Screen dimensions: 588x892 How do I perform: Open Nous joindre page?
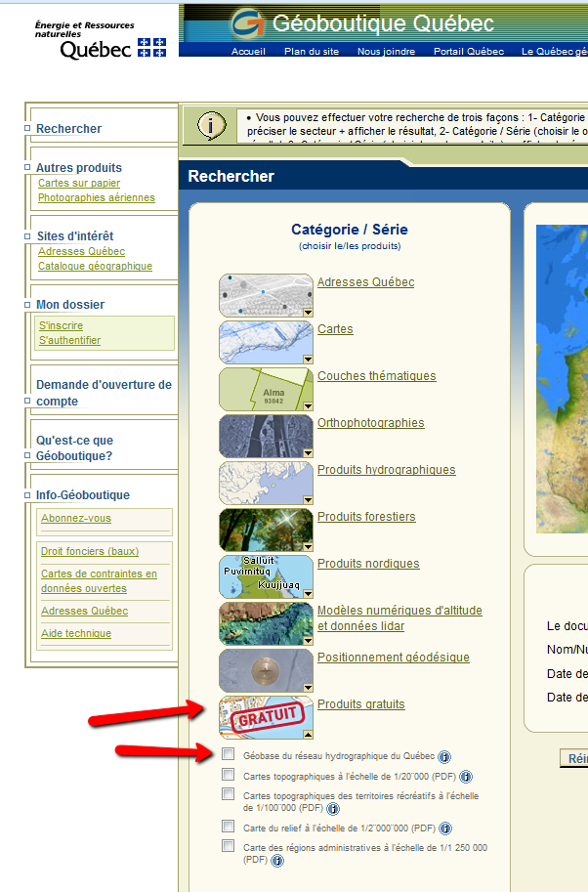pos(386,51)
